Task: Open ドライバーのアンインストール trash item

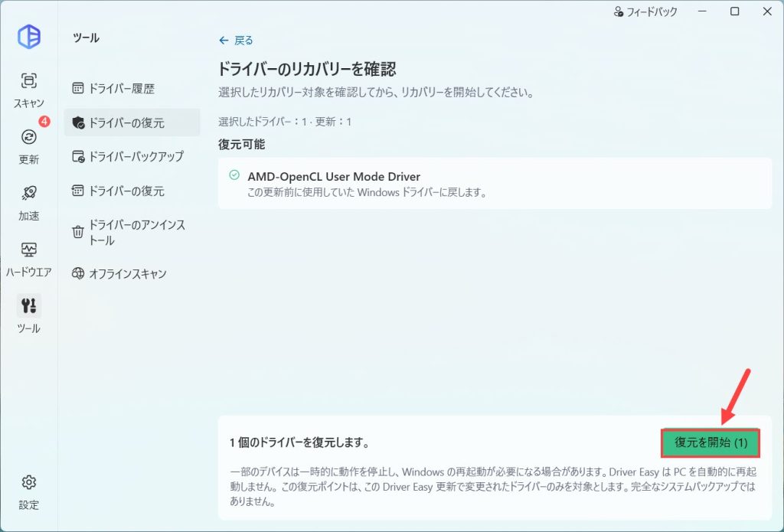Action: [132, 233]
